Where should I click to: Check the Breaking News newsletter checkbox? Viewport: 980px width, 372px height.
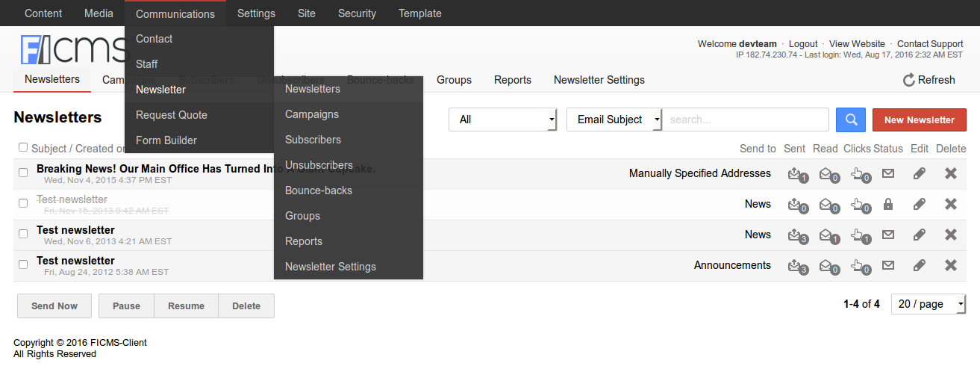23,173
